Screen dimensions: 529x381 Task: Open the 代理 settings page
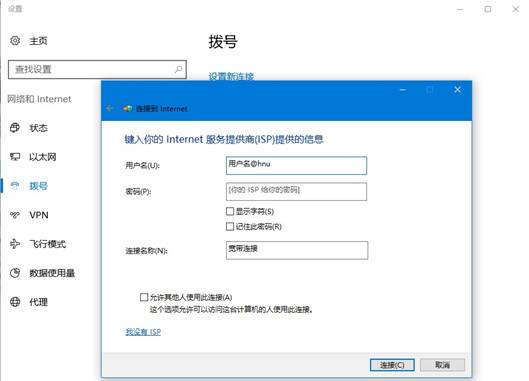[39, 302]
